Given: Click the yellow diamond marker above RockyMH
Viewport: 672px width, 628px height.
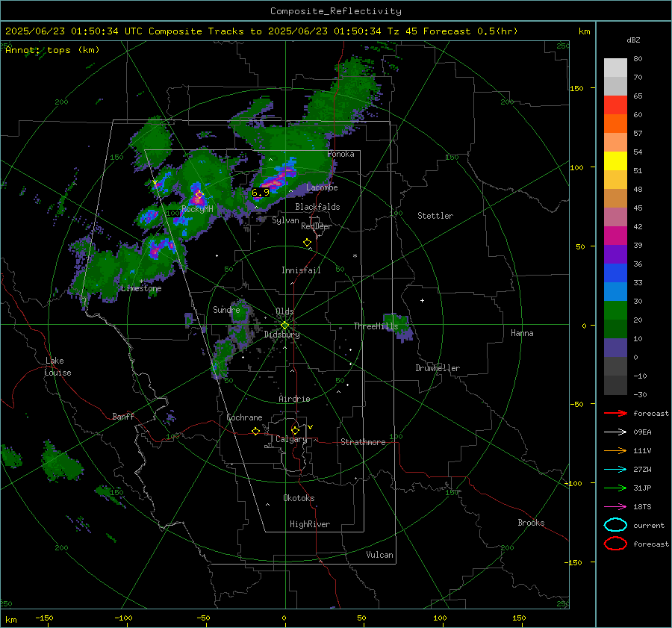Looking at the screenshot, I should click(199, 195).
